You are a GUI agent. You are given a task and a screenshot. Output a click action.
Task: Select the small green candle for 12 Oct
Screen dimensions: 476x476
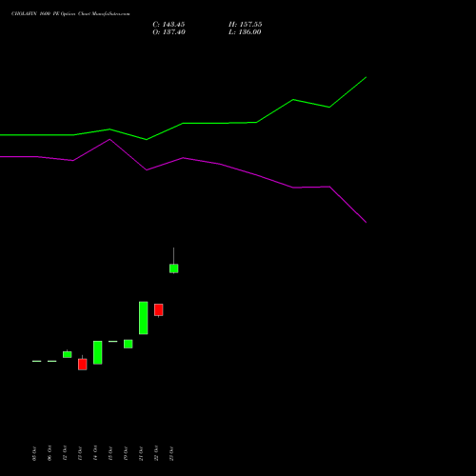click(x=68, y=354)
